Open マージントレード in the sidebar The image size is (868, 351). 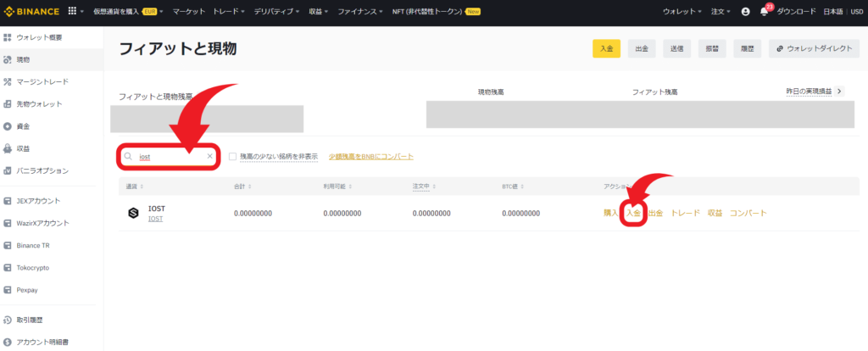(42, 82)
